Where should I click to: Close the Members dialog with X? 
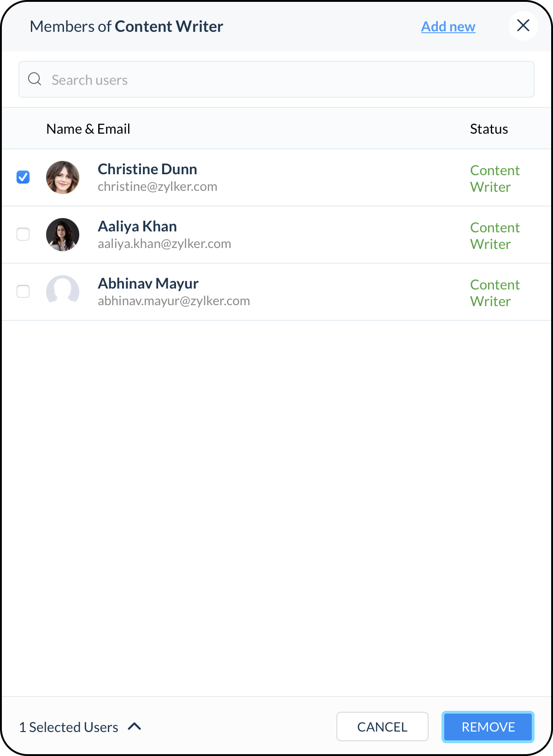523,26
